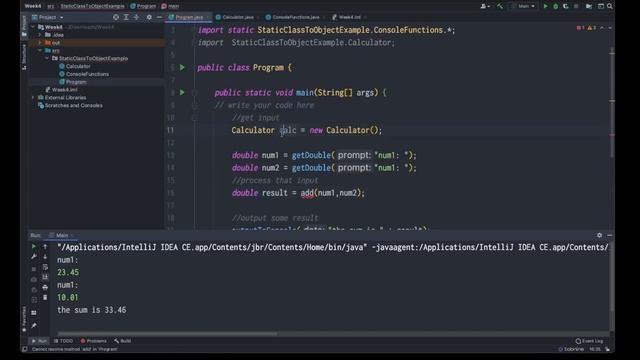Image resolution: width=640 pixels, height=360 pixels.
Task: Toggle the Structure side tool window stripe
Action: 24,57
